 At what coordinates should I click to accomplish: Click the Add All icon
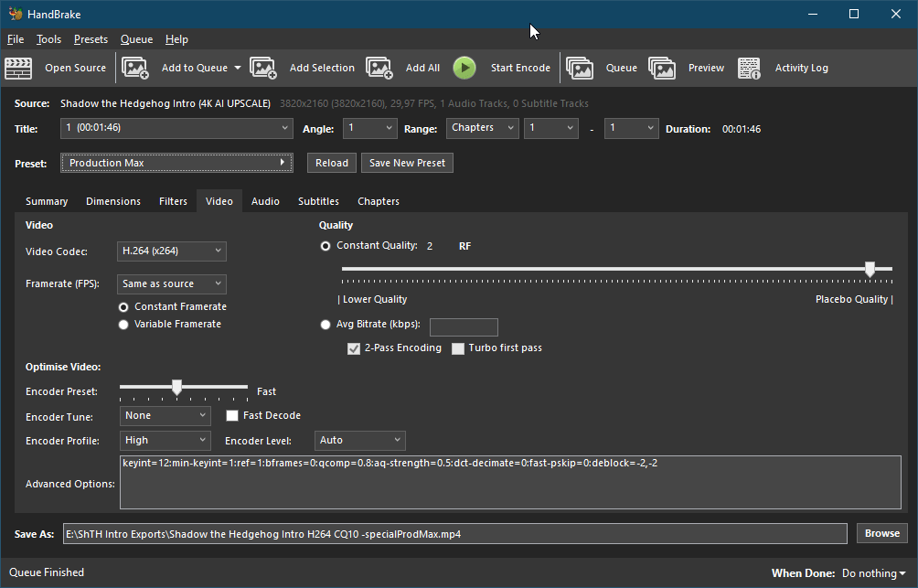380,68
